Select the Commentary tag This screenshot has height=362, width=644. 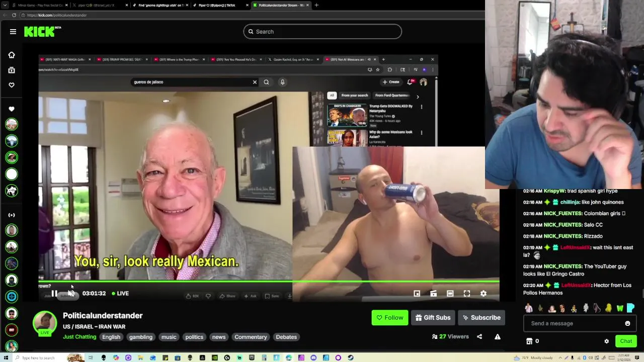[x=251, y=337]
